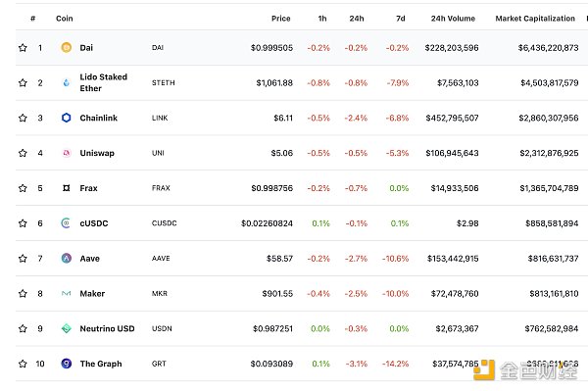This screenshot has width=588, height=391.
Task: Click the Lido Staked Ether droplet icon
Action: click(x=67, y=83)
